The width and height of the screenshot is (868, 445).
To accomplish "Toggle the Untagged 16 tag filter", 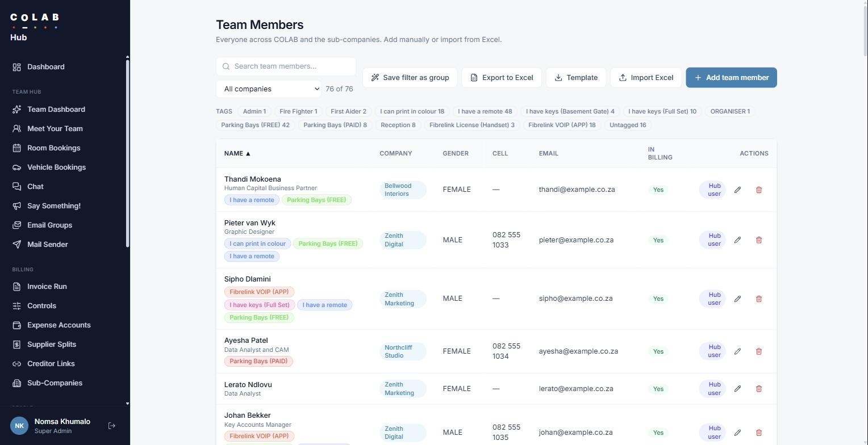I will point(628,125).
